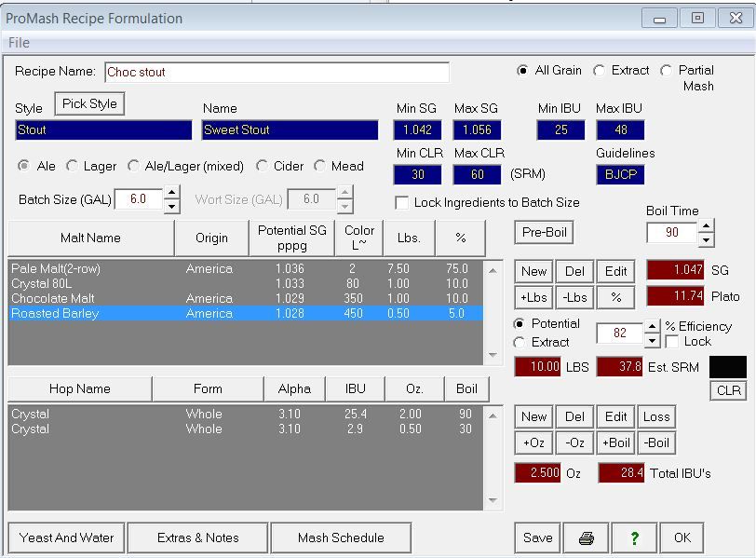Screen dimensions: 756x558
Task: Lower % Efficiency with the down arrow
Action: click(x=652, y=341)
